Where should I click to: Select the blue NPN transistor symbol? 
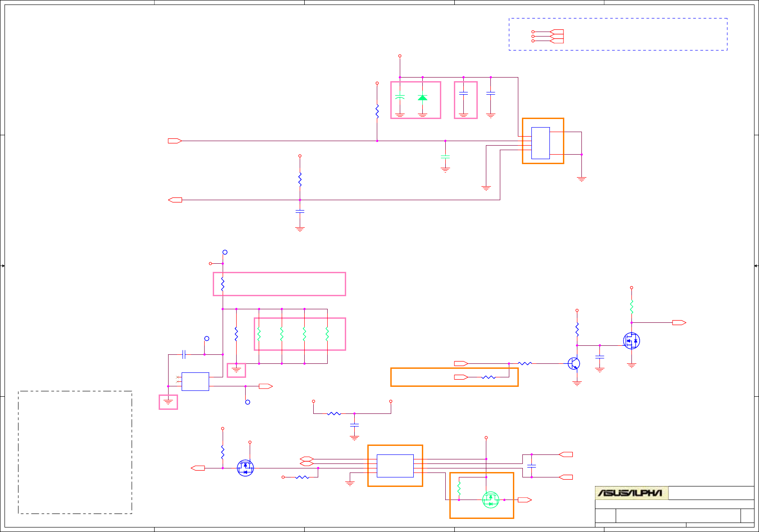[574, 363]
